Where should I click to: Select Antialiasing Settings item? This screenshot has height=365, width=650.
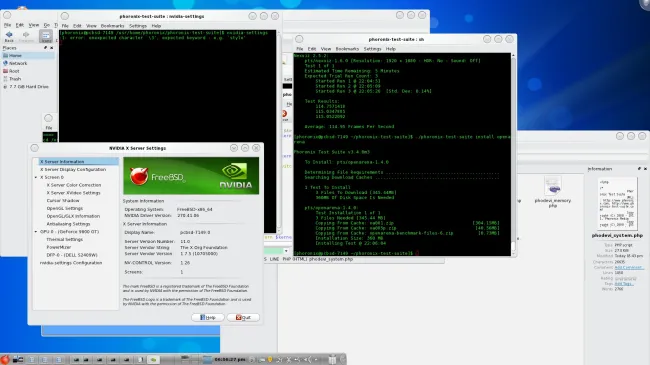[x=68, y=224]
